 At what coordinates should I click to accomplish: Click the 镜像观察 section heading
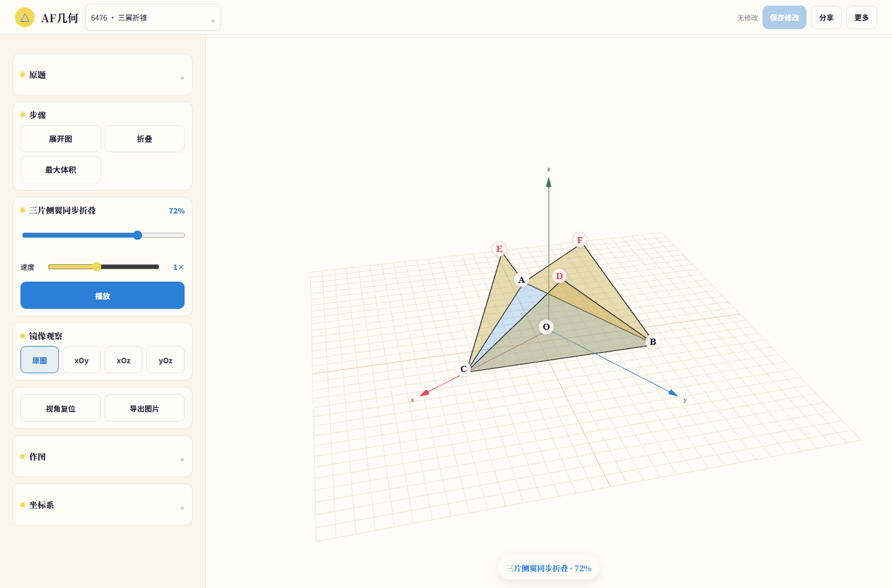pyautogui.click(x=46, y=336)
